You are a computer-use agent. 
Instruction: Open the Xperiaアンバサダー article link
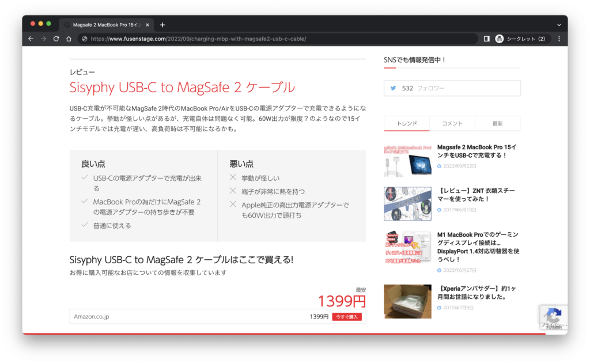point(476,293)
